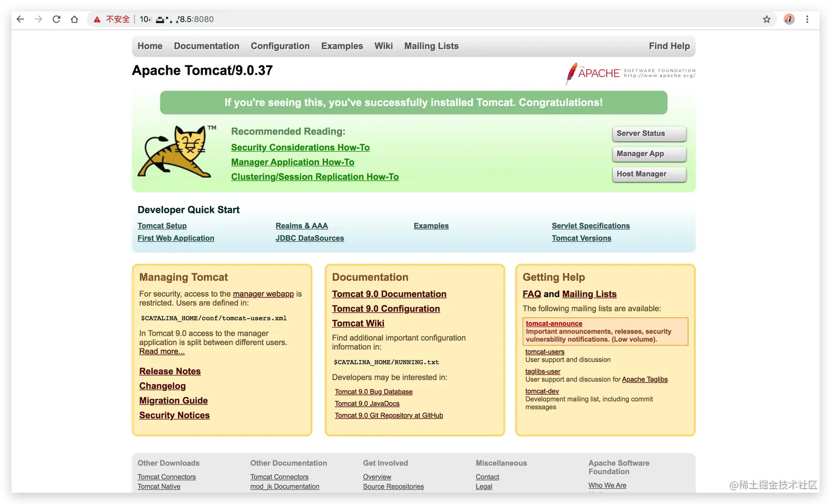Open Security Considerations How-To link
Screen dimensions: 831x504
point(300,147)
